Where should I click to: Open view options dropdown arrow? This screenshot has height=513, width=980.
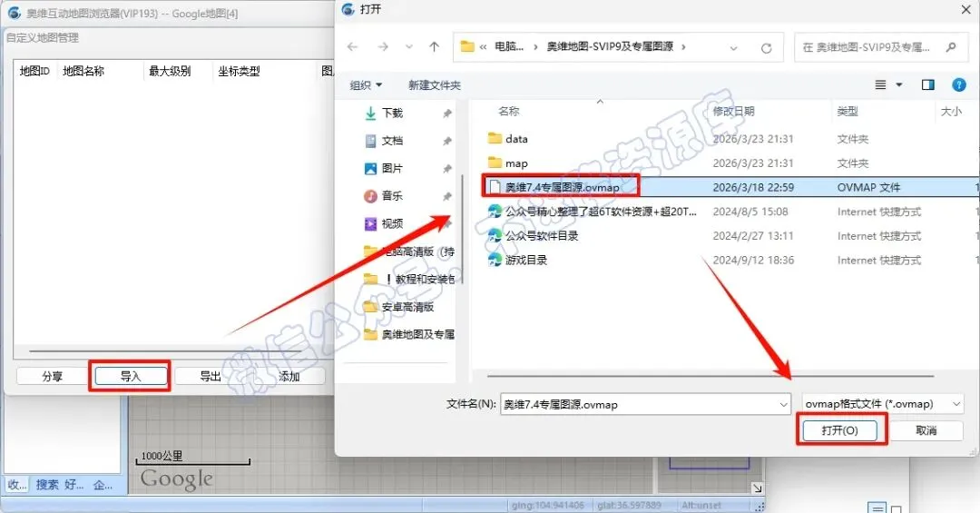[x=899, y=84]
